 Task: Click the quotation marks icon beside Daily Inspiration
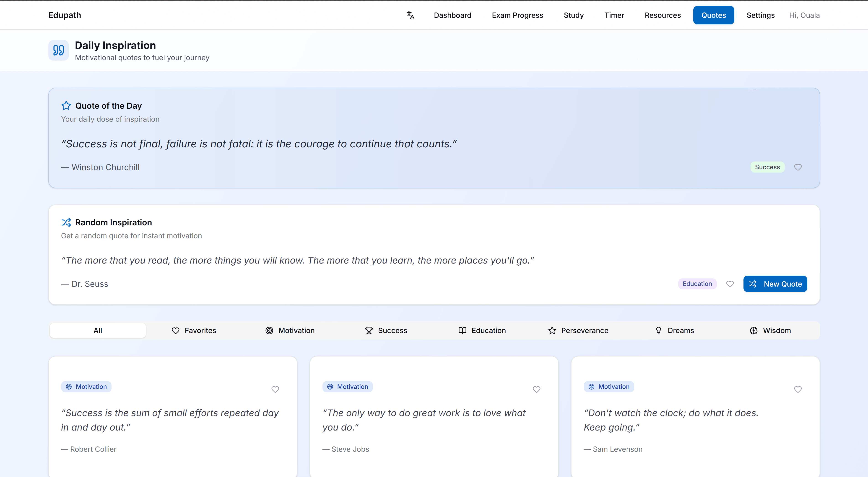pos(58,50)
